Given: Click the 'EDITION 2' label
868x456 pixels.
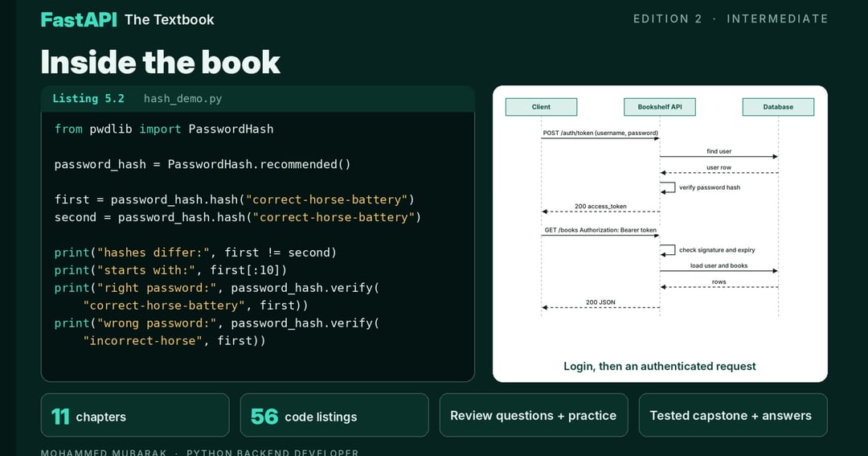Looking at the screenshot, I should 668,18.
